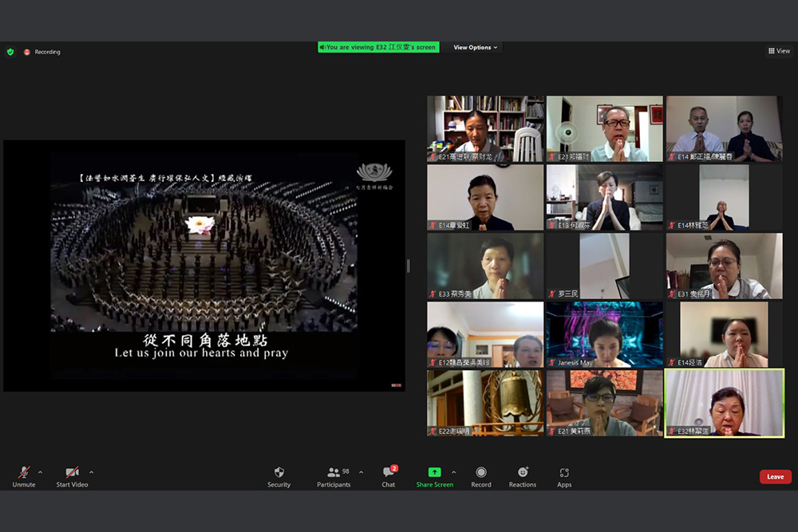Viewport: 798px width, 532px height.
Task: Open the View Options menu
Action: (475, 47)
